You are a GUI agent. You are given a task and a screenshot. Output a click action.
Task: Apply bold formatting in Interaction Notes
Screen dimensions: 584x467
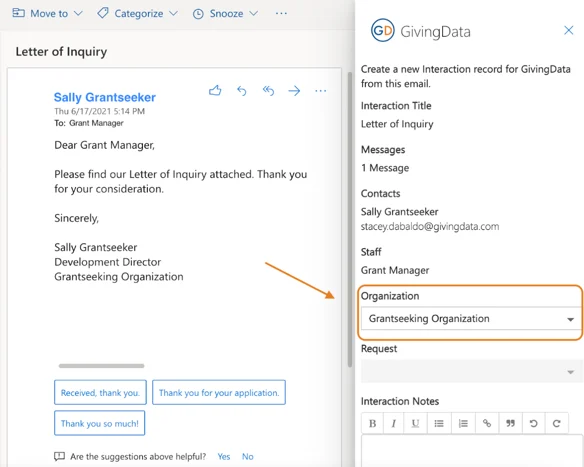(372, 423)
